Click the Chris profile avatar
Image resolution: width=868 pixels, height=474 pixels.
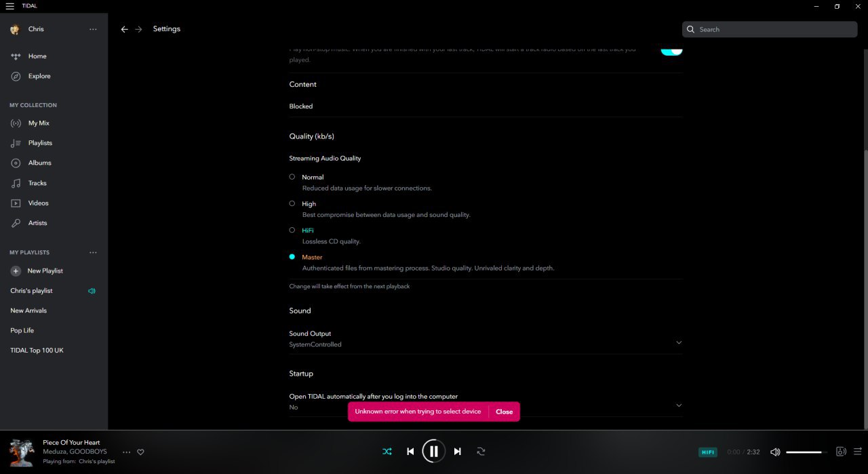coord(15,29)
